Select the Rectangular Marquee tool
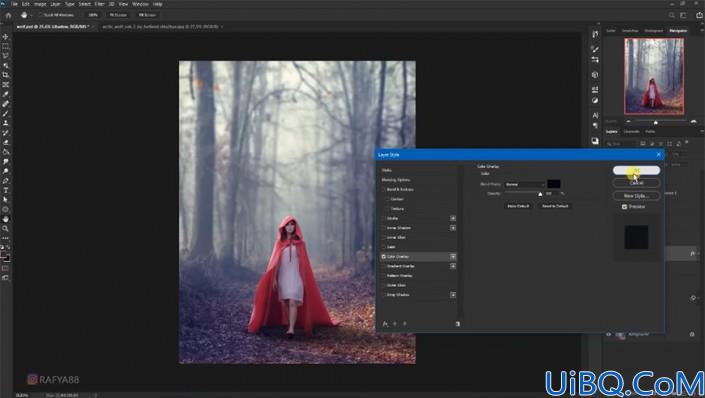 tap(5, 46)
